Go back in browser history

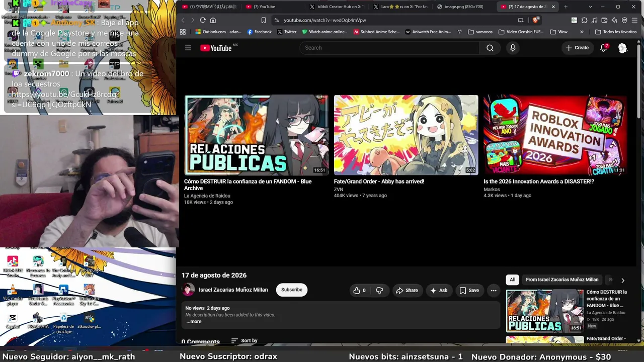coord(183,20)
